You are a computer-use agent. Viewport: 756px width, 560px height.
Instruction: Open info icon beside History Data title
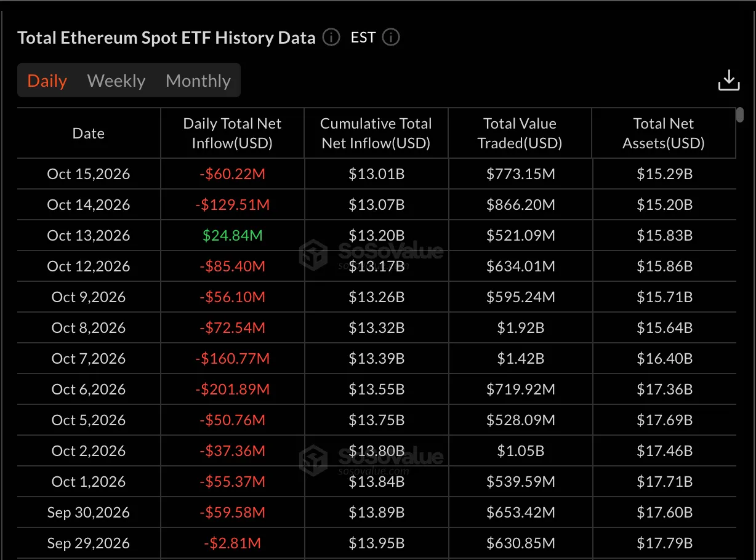pos(331,38)
